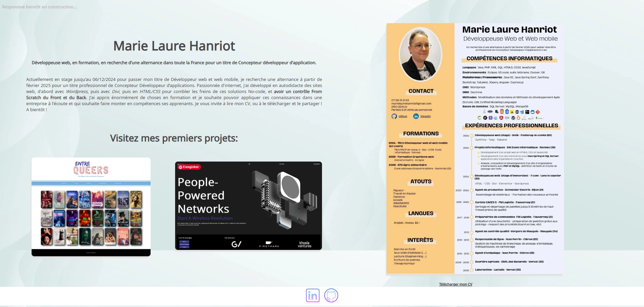The height and width of the screenshot is (307, 644).
Task: Open the LinkedIn icon in the footer
Action: [x=313, y=296]
